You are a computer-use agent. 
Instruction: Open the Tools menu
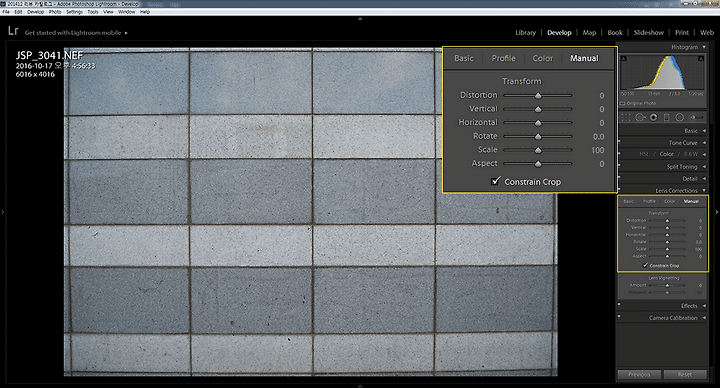(93, 12)
